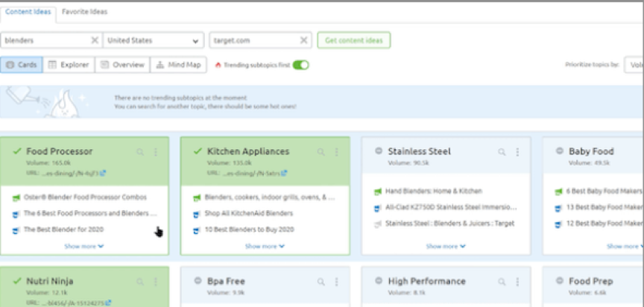Open The 6 Best Food Processors and Blenders
The height and width of the screenshot is (307, 644).
(90, 213)
